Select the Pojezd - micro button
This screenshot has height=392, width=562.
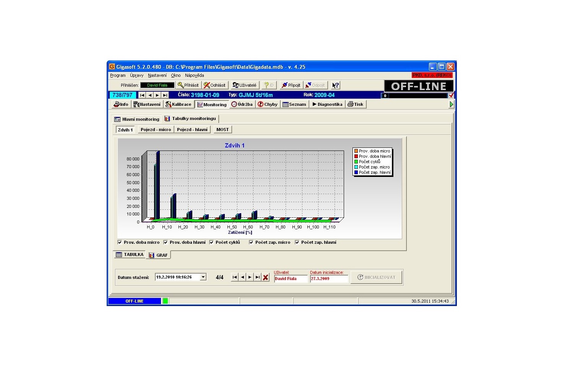coord(156,130)
